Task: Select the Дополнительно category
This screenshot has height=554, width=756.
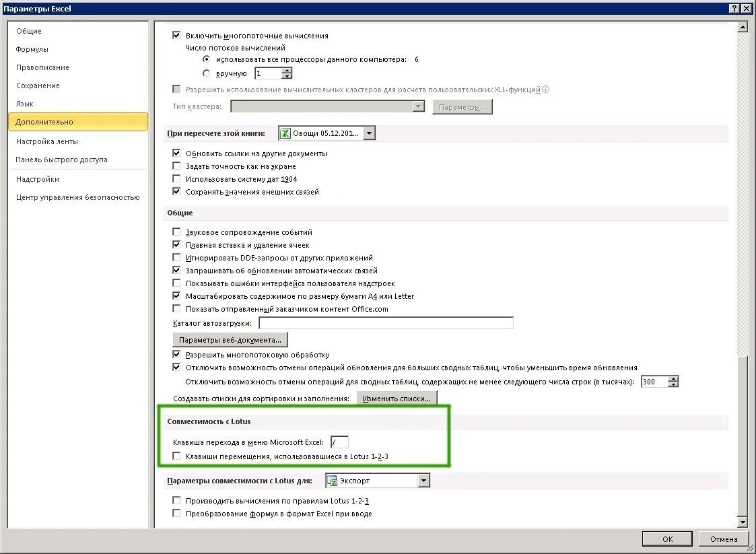Action: [77, 122]
